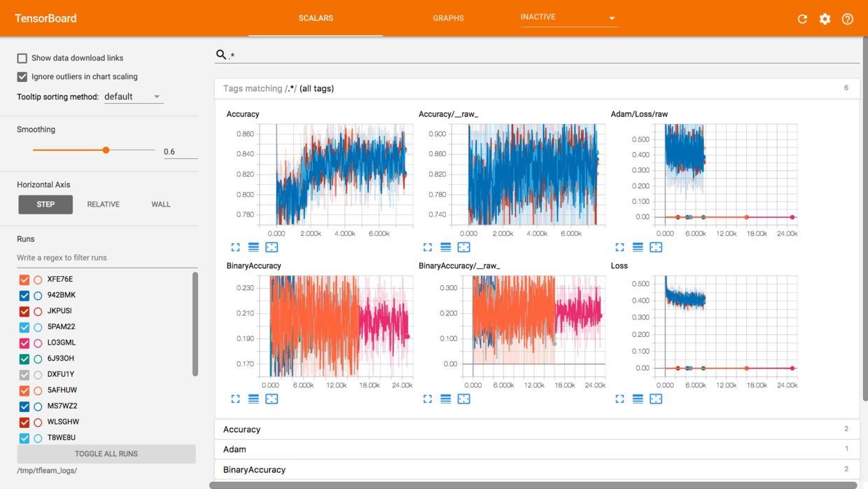Image resolution: width=868 pixels, height=489 pixels.
Task: Uncheck the XFE76E run checkbox
Action: tap(24, 280)
